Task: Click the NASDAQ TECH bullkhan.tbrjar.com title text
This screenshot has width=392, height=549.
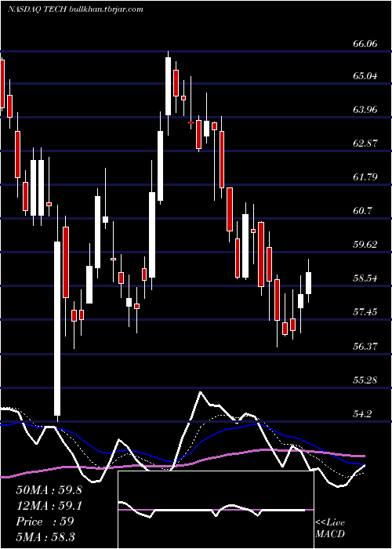Action: 75,9
